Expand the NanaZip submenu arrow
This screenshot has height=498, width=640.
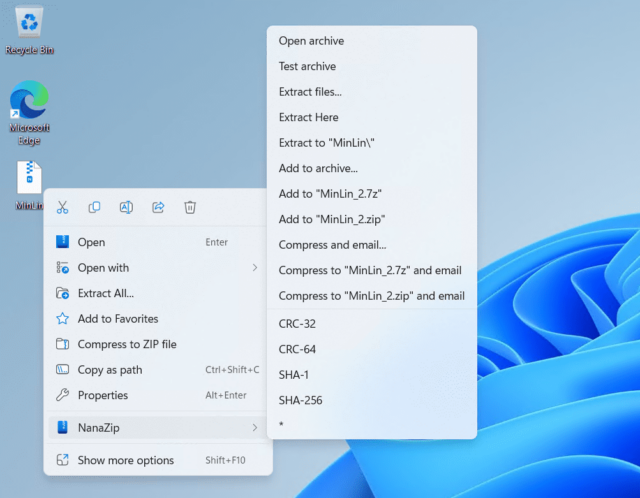pos(255,427)
